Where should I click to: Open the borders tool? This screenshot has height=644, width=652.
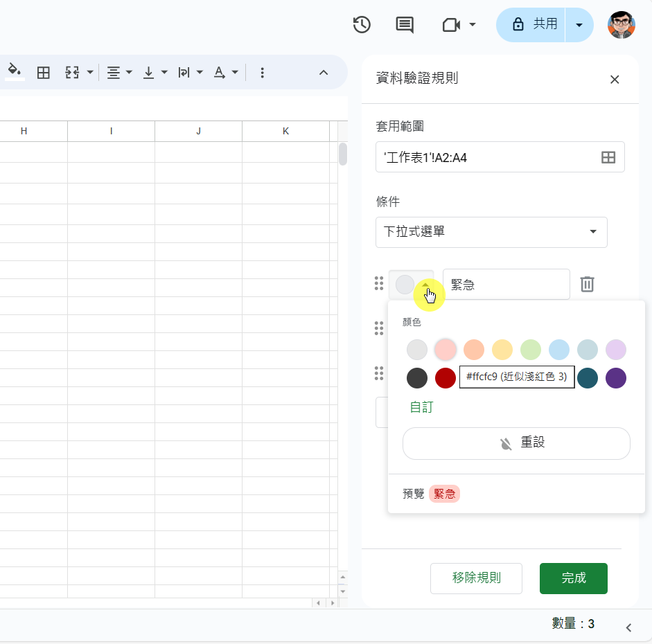click(x=43, y=72)
